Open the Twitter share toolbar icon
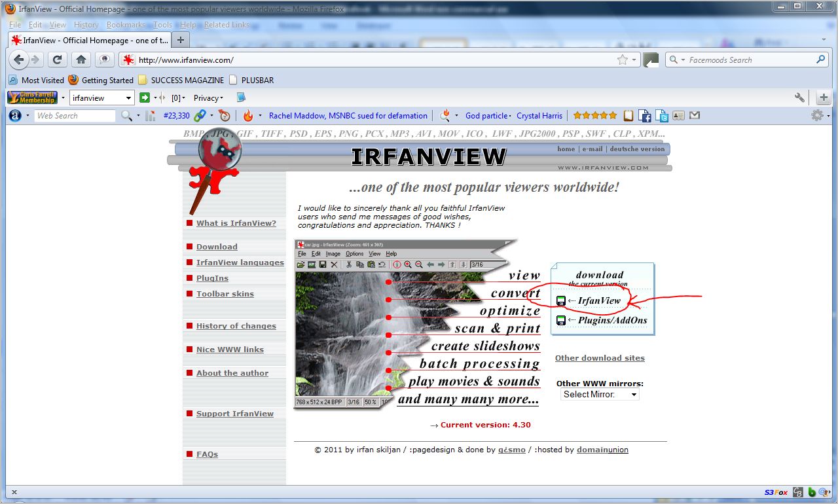Image resolution: width=838 pixels, height=504 pixels. coord(663,116)
